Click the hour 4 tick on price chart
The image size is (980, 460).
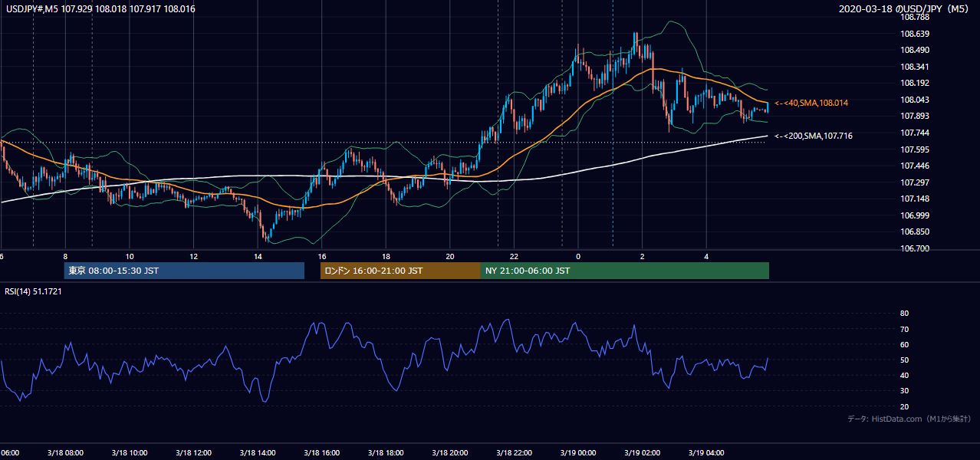point(706,256)
